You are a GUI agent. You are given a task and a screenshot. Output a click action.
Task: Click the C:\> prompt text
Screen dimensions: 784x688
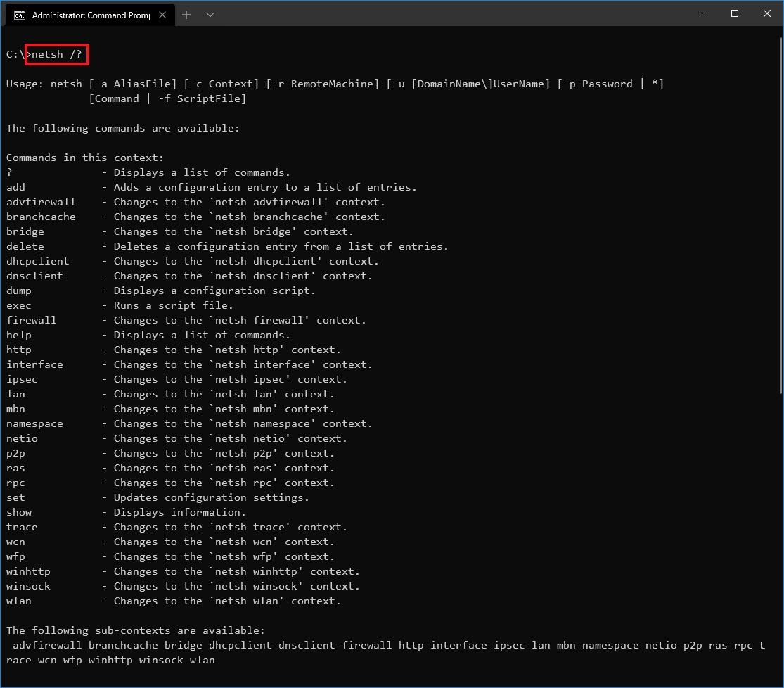(14, 53)
